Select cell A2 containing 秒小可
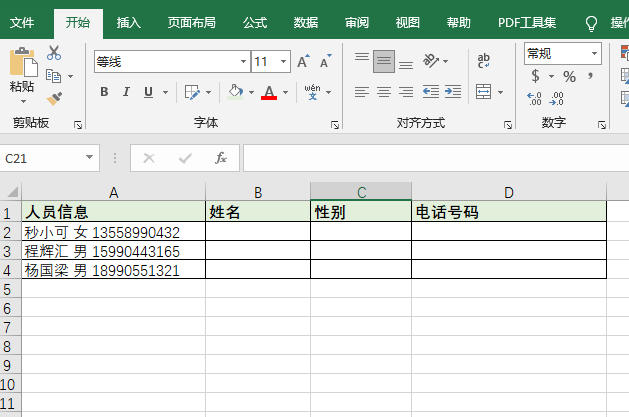The image size is (629, 417). pos(113,232)
